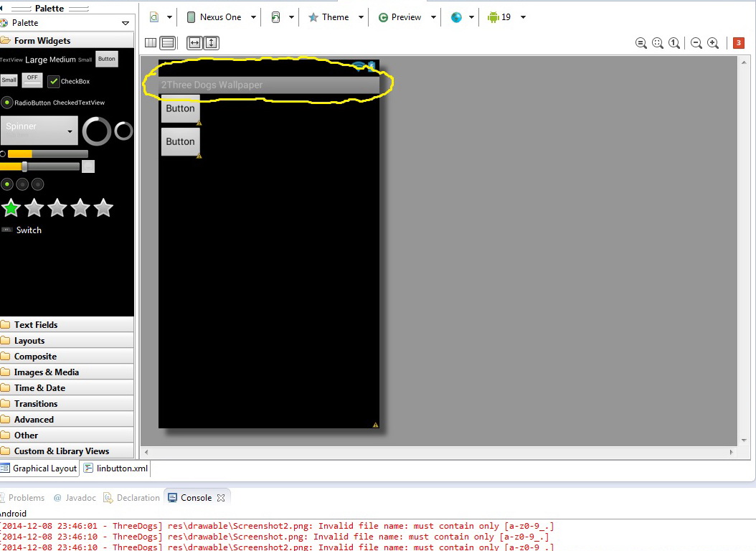This screenshot has width=756, height=551.
Task: Open the Javadoc view tab
Action: [75, 498]
